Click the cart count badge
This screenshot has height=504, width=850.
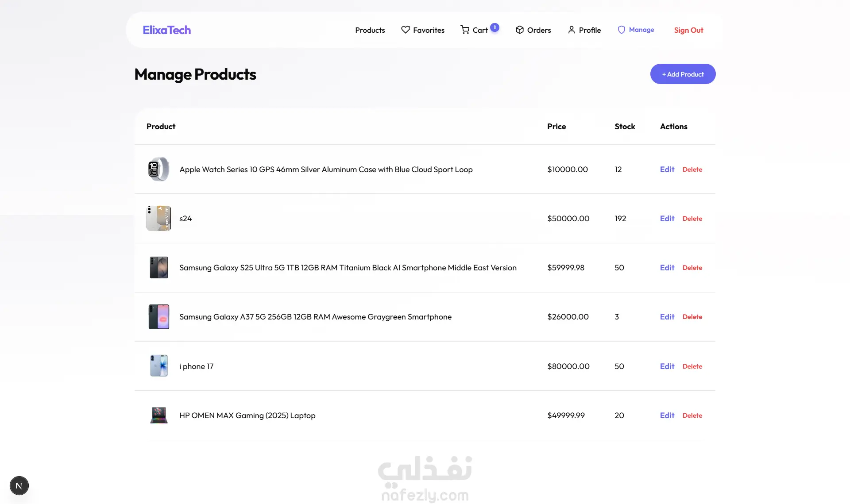click(495, 27)
